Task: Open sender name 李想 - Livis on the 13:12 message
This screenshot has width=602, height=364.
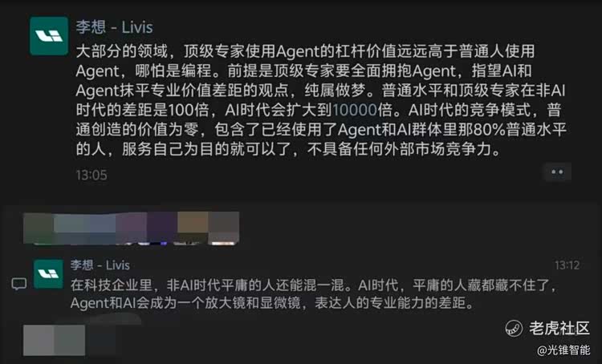Action: point(100,265)
